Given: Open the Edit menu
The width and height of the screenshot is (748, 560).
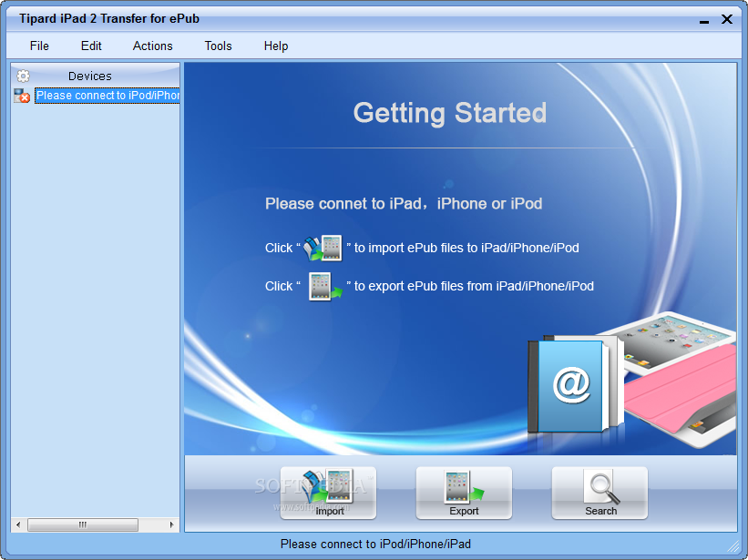Looking at the screenshot, I should pos(91,46).
